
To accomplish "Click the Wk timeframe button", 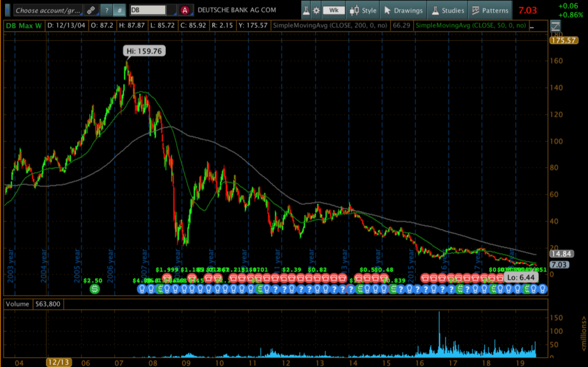I will click(334, 10).
